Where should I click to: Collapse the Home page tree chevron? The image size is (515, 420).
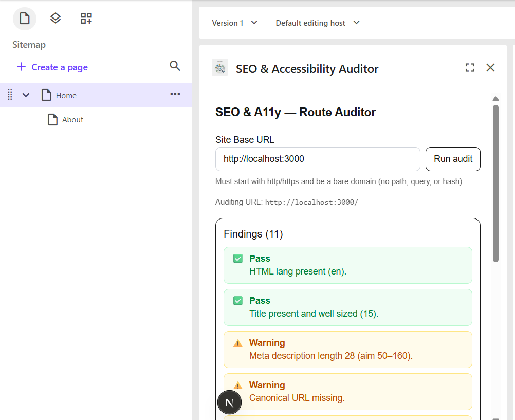[x=26, y=95]
